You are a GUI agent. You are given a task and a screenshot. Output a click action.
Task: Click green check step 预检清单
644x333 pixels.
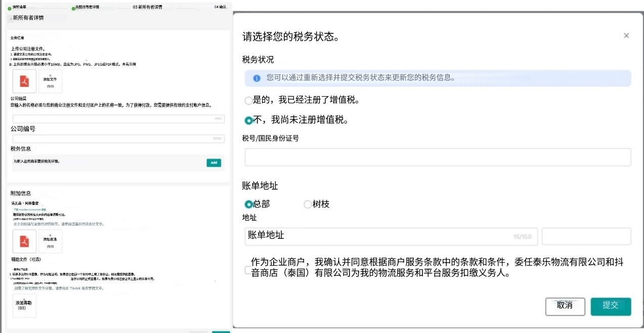click(x=9, y=8)
